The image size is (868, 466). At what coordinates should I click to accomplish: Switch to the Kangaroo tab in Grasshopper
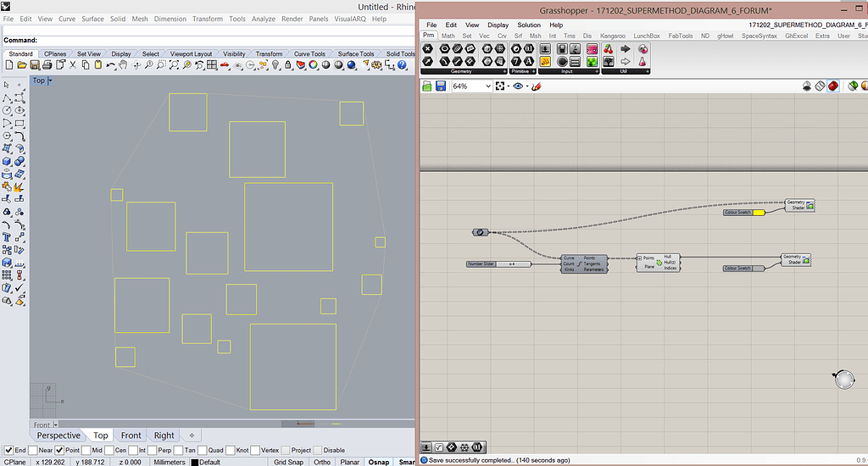(613, 36)
